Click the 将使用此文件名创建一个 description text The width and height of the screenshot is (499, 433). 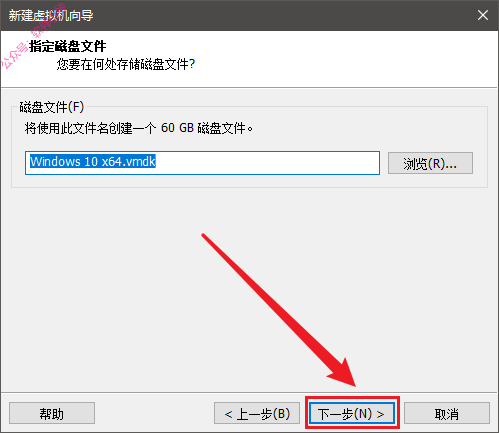pos(90,128)
